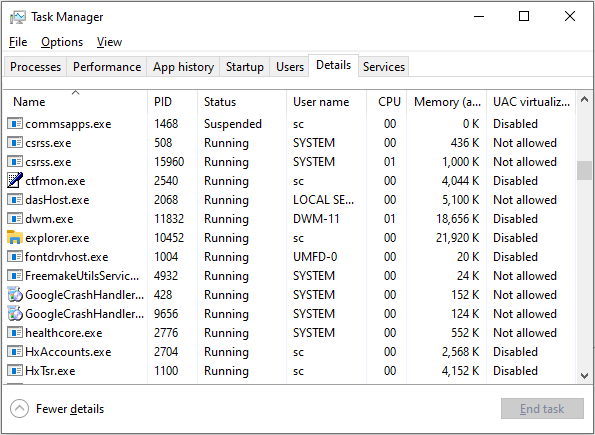Switch to the Performance tab

pyautogui.click(x=107, y=67)
